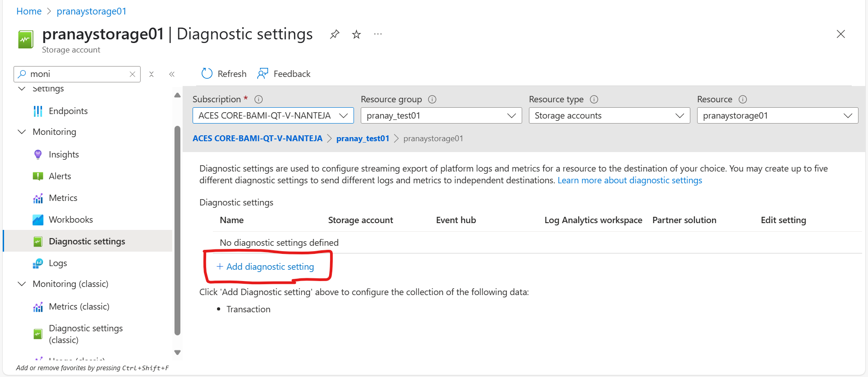Viewport: 868px width, 377px height.
Task: Click the Alerts icon in sidebar
Action: click(38, 177)
